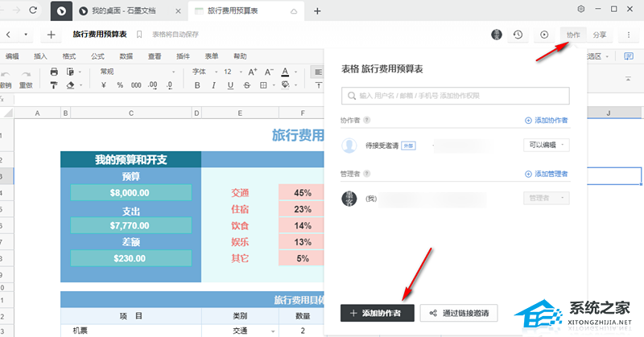
Task: Click 通过链接邀请 button
Action: point(460,313)
